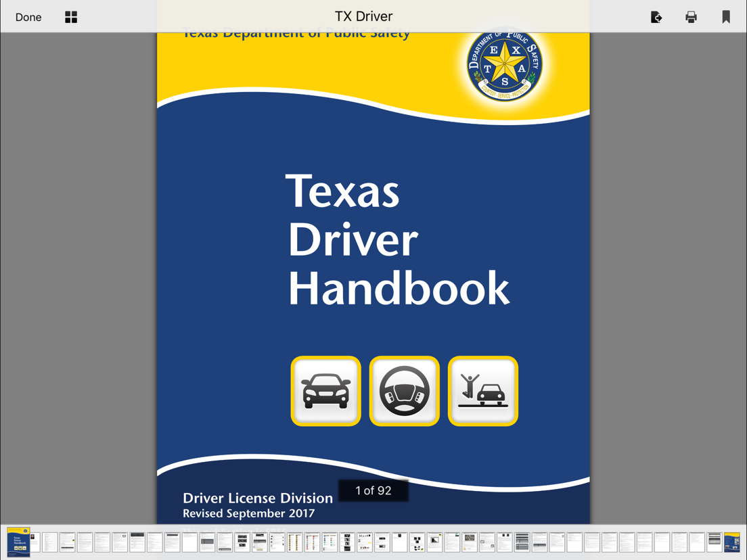
Task: Click the diagram page thumbnail with black shapes
Action: (417, 541)
